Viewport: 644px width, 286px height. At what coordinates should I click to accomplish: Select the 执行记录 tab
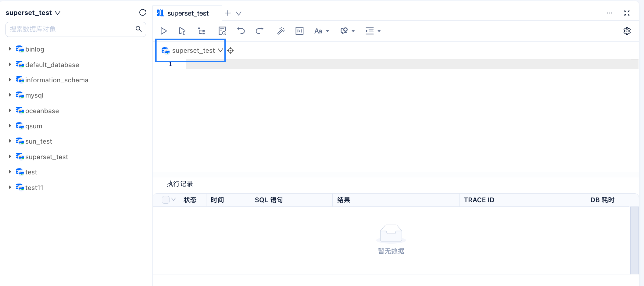click(180, 184)
